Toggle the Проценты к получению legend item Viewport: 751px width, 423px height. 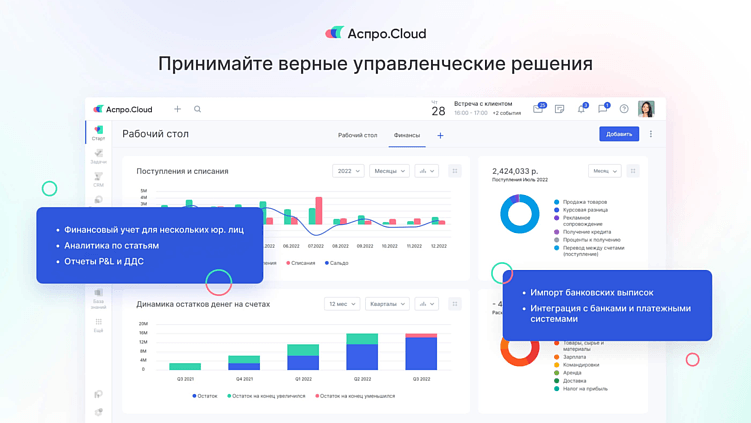click(x=587, y=240)
